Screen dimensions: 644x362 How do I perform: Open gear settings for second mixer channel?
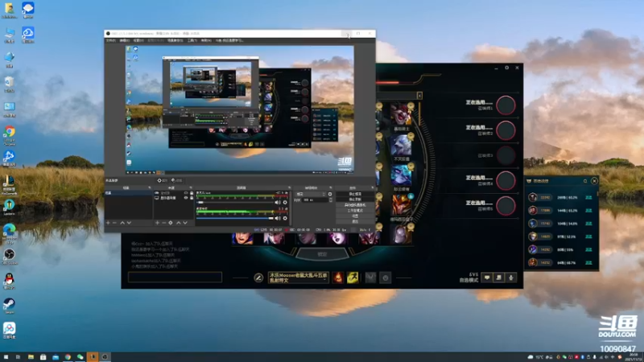pos(285,218)
